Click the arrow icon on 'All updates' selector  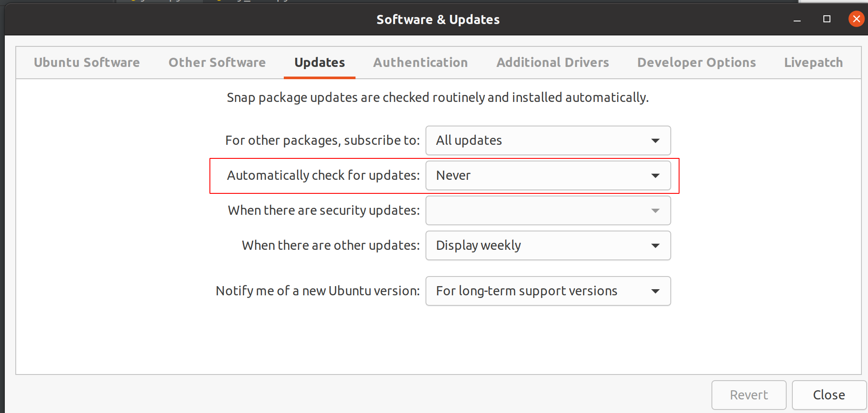[655, 140]
